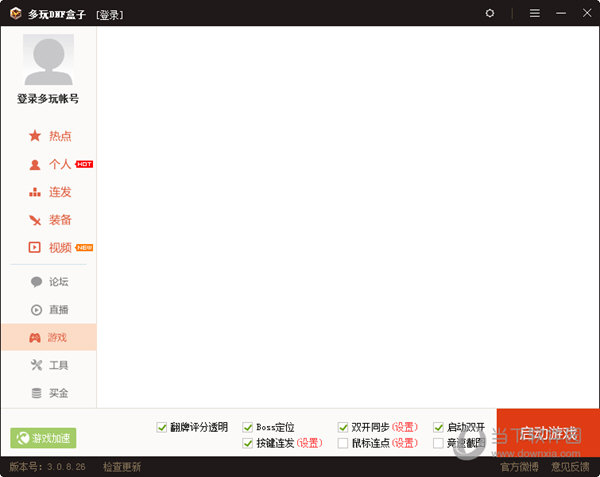Close the 多玩DNF盒子 window
Image resolution: width=600 pixels, height=477 pixels.
pos(587,13)
